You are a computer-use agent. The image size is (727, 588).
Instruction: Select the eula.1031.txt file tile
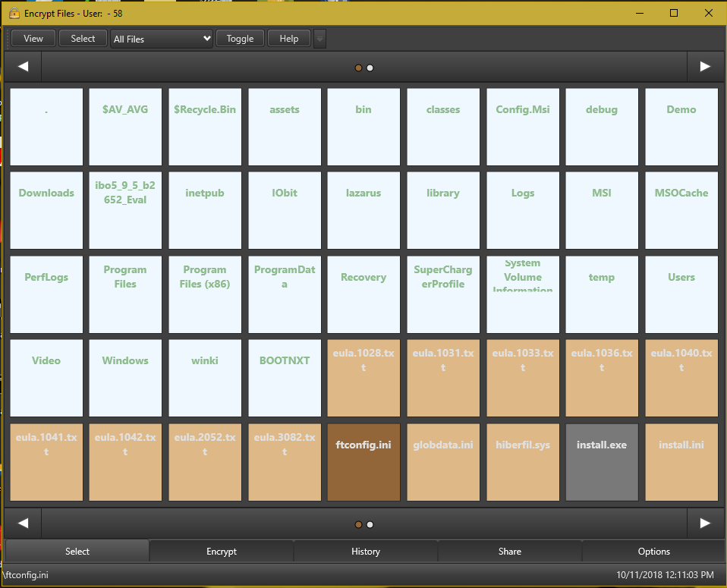[x=443, y=378]
